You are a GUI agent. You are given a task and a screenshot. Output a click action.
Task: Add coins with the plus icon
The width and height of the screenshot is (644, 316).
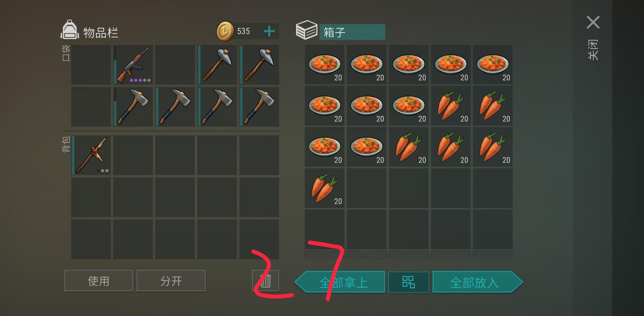click(x=269, y=31)
